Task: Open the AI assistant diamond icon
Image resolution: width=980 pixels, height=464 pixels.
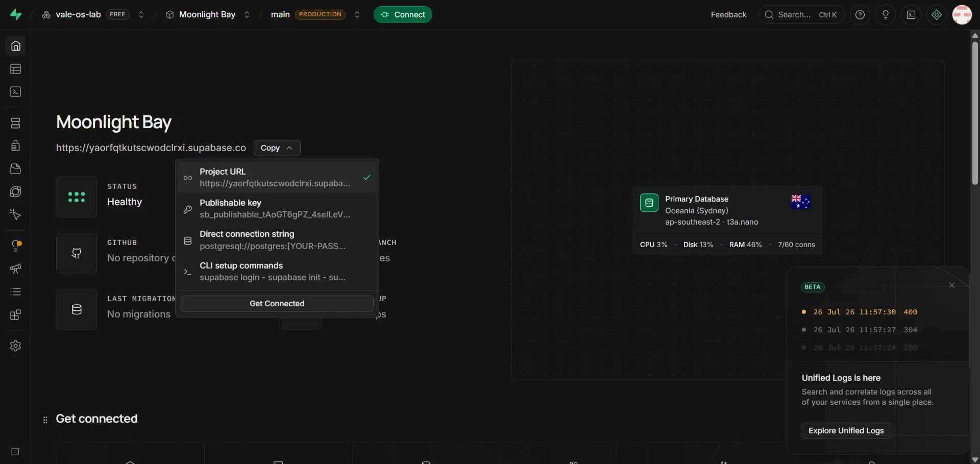Action: point(937,15)
